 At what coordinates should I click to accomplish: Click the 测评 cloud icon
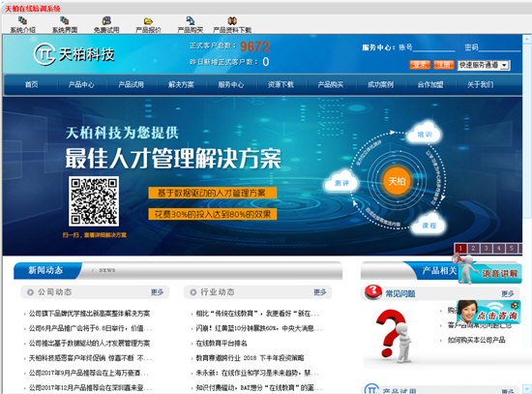pos(341,182)
